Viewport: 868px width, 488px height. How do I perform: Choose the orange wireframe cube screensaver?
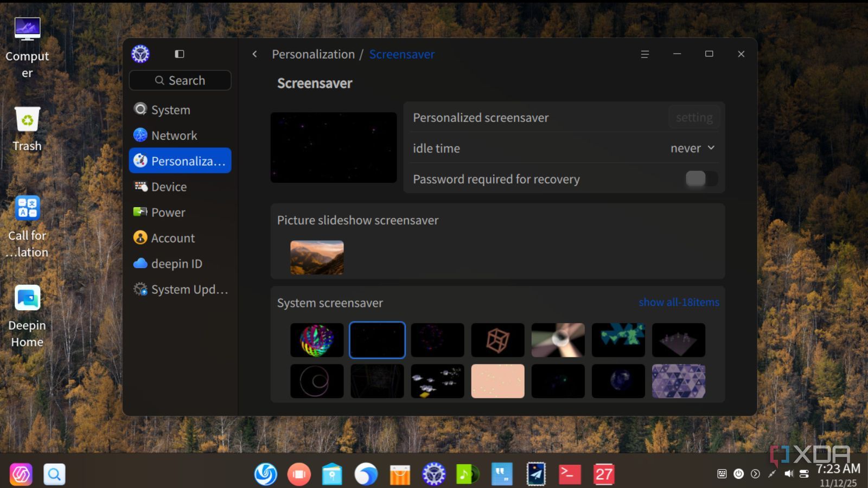[497, 340]
